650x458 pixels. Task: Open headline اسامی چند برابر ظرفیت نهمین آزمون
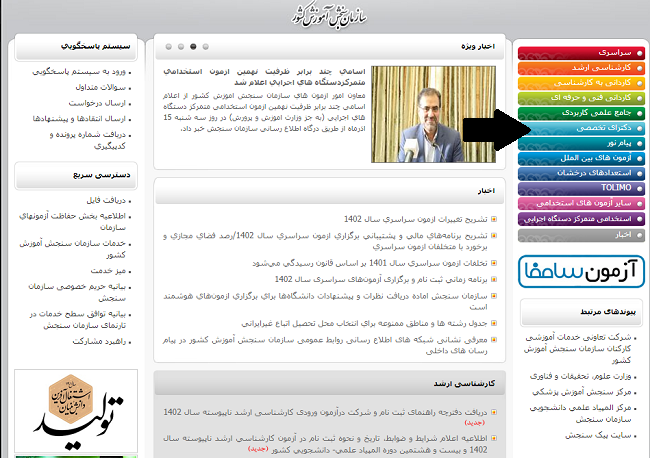[x=264, y=77]
